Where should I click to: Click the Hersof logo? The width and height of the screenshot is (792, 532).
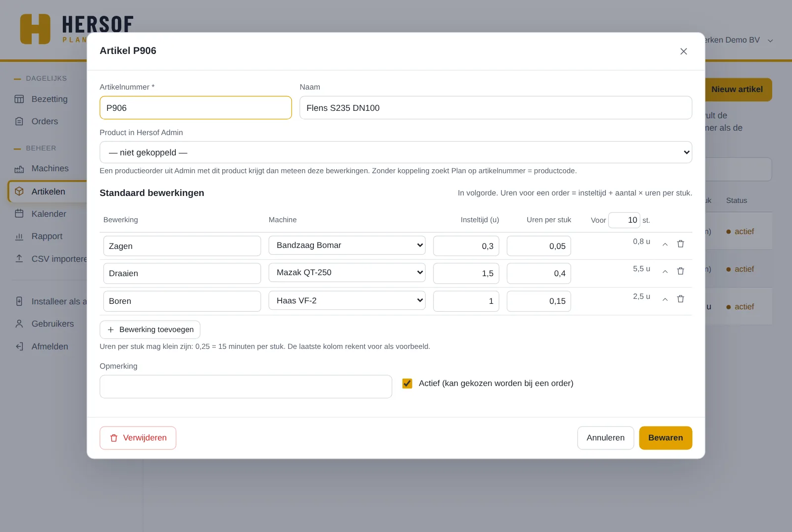(x=77, y=29)
